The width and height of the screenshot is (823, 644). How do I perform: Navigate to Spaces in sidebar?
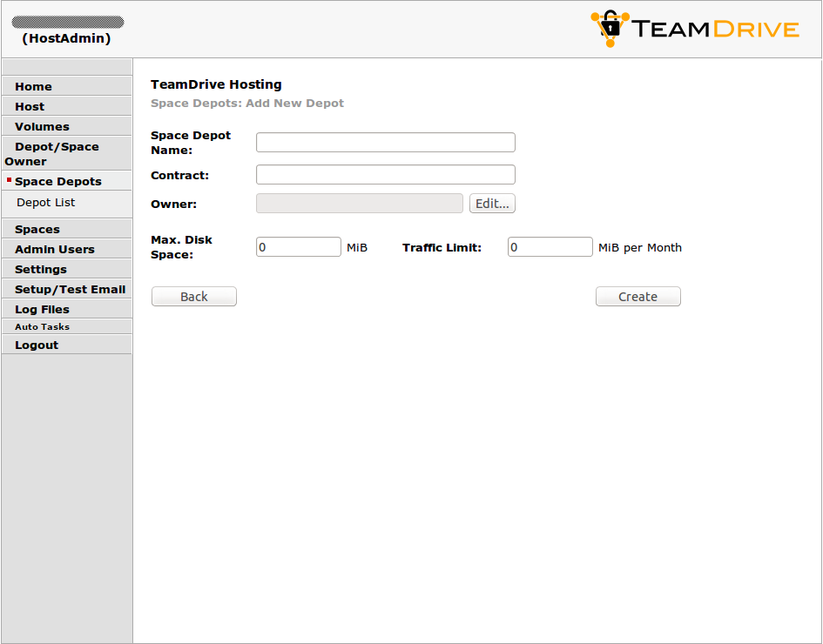(37, 229)
